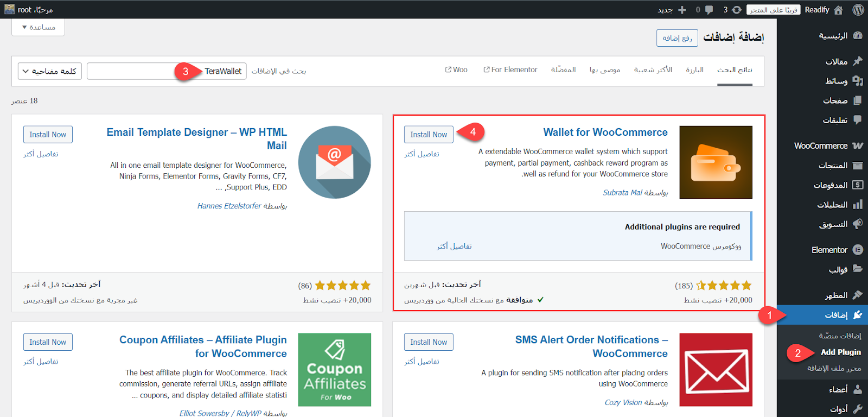Open the For Elementor filter tab

pyautogui.click(x=510, y=70)
